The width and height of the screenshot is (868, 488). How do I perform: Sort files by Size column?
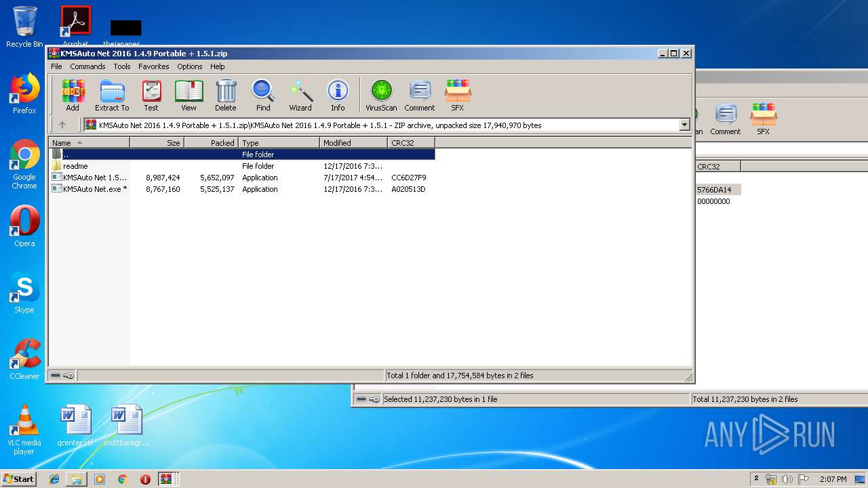tap(157, 143)
